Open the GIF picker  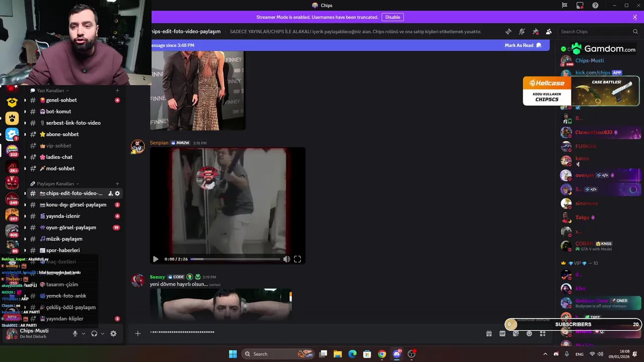click(502, 333)
